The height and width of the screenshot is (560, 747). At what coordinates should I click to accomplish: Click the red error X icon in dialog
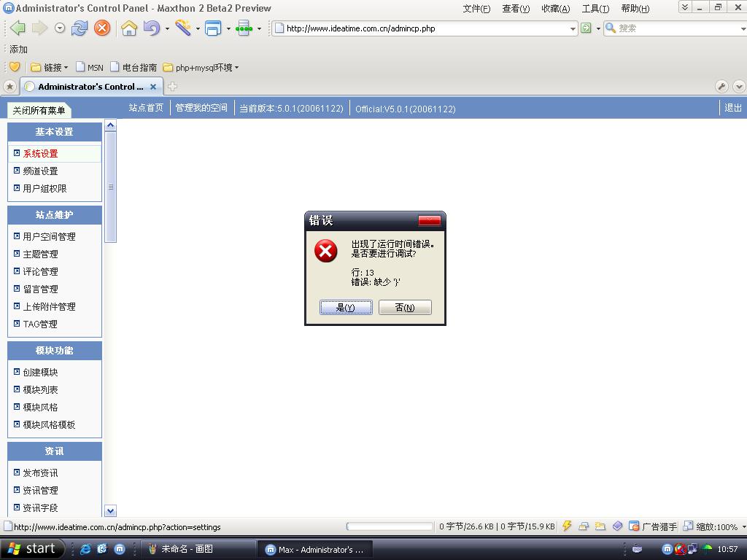[326, 251]
